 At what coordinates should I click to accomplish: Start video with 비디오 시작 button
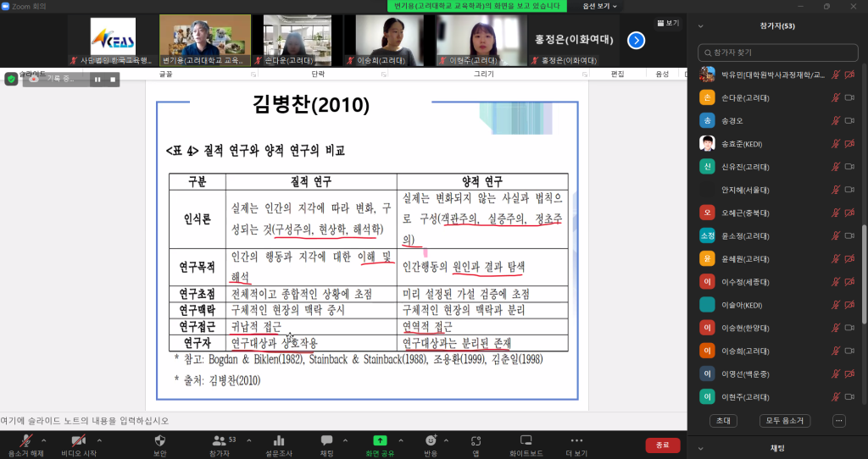[78, 441]
